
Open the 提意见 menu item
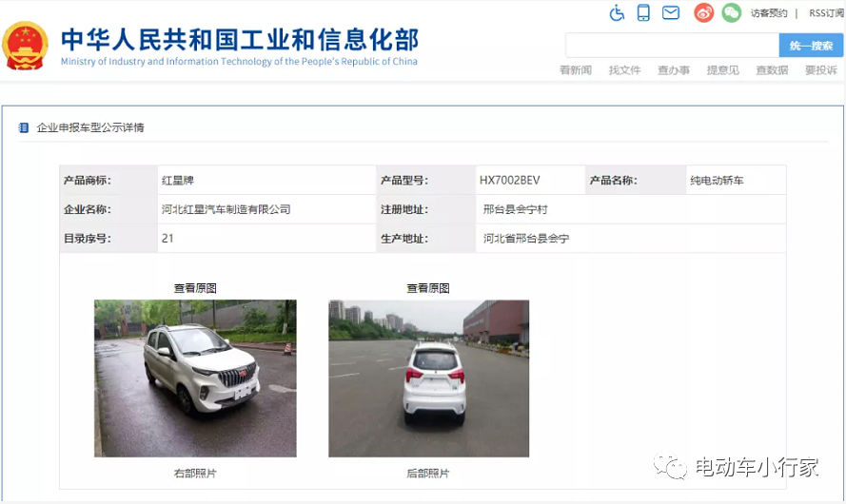click(x=723, y=70)
